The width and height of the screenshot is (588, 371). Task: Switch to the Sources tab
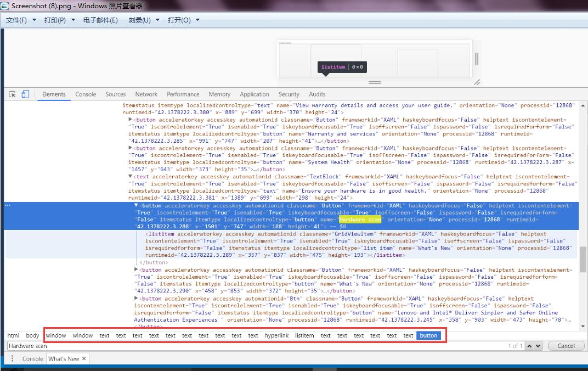pos(116,94)
